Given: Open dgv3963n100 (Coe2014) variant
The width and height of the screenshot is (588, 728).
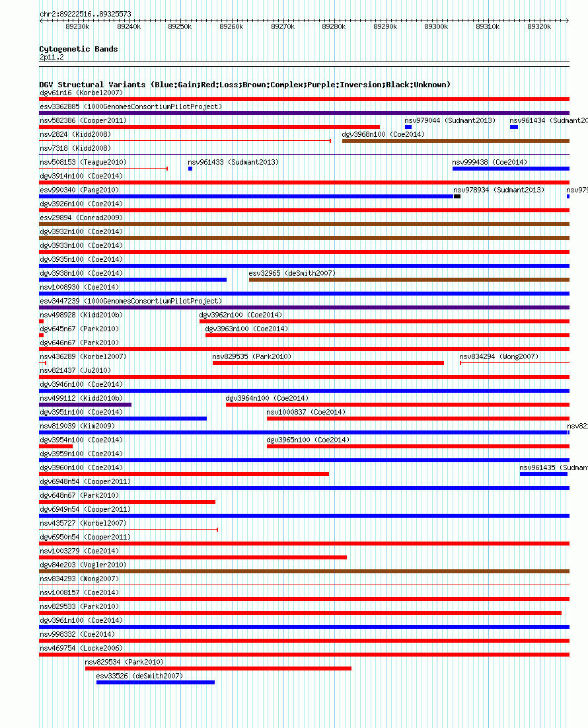Looking at the screenshot, I should pyautogui.click(x=246, y=330).
